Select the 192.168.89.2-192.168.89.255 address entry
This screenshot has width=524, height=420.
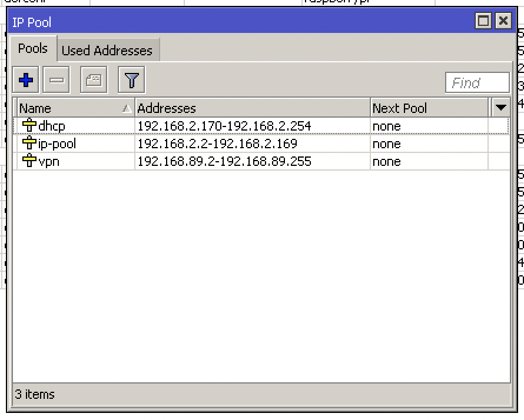224,161
